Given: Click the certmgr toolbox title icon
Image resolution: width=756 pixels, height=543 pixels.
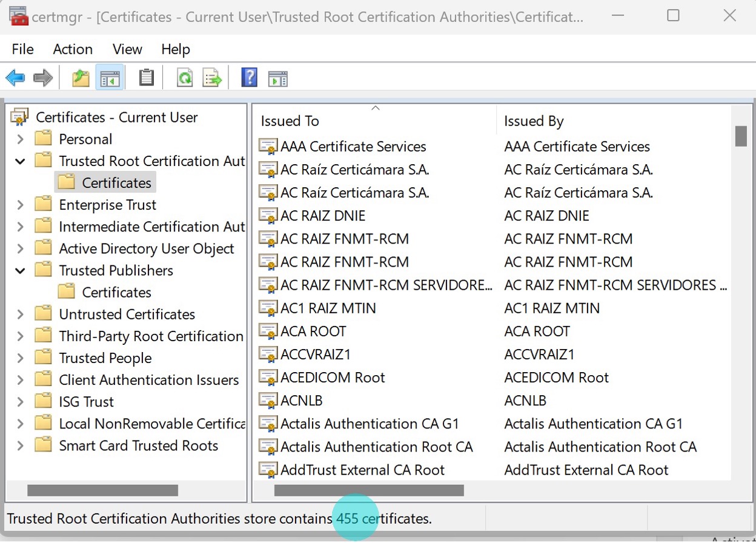Looking at the screenshot, I should [19, 16].
